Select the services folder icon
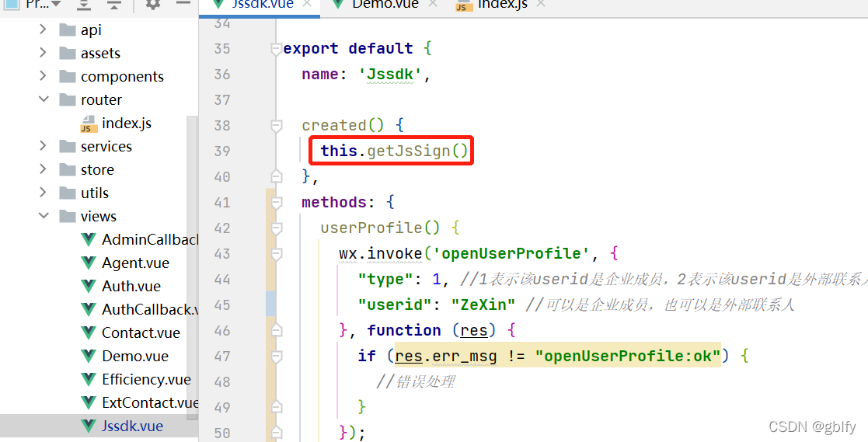 (68, 146)
